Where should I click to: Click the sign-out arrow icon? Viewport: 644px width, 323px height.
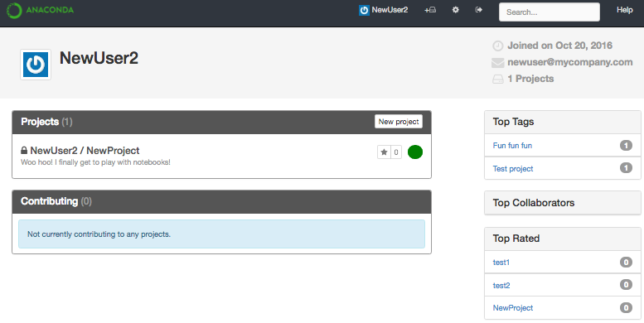pos(478,10)
